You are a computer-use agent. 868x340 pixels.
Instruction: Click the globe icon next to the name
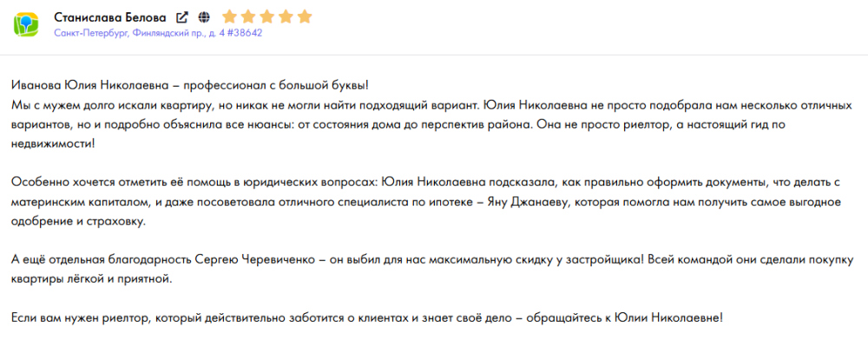pyautogui.click(x=204, y=17)
